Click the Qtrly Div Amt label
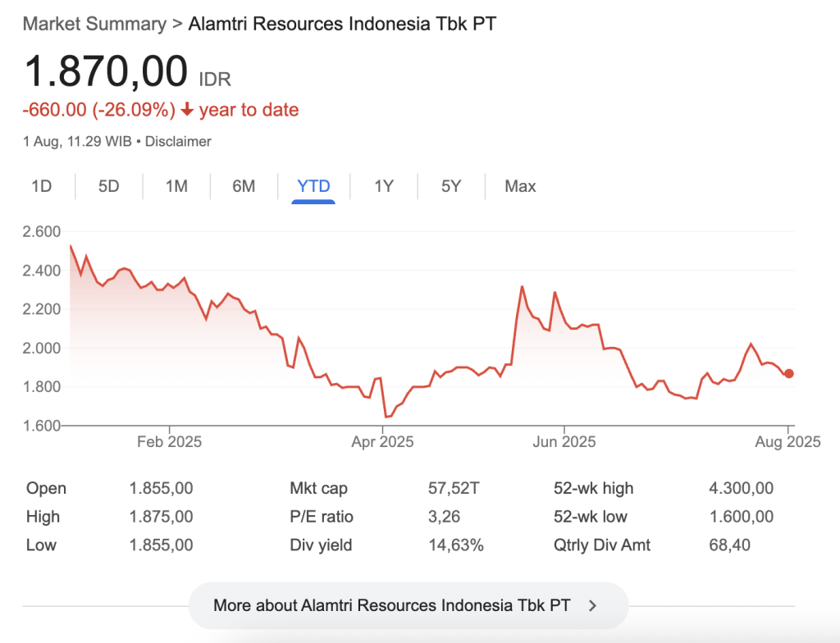The width and height of the screenshot is (840, 643). pos(602,545)
